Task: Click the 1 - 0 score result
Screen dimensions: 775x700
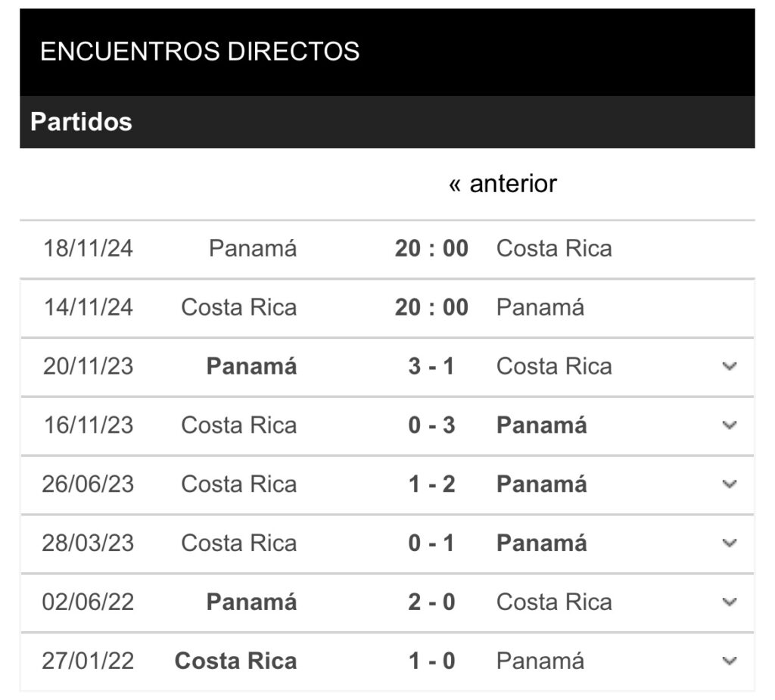Action: click(431, 661)
